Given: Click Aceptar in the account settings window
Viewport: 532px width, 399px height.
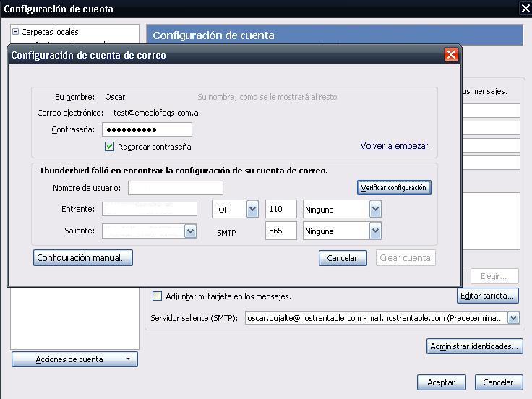Looking at the screenshot, I should [x=442, y=382].
